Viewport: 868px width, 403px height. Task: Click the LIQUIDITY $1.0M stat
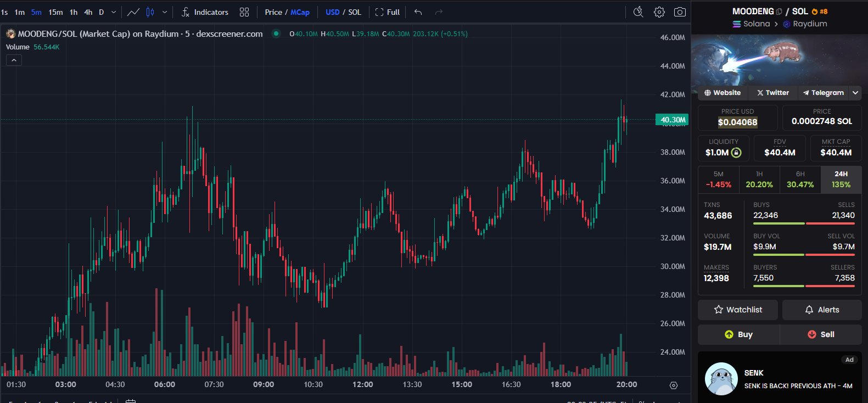(x=723, y=148)
